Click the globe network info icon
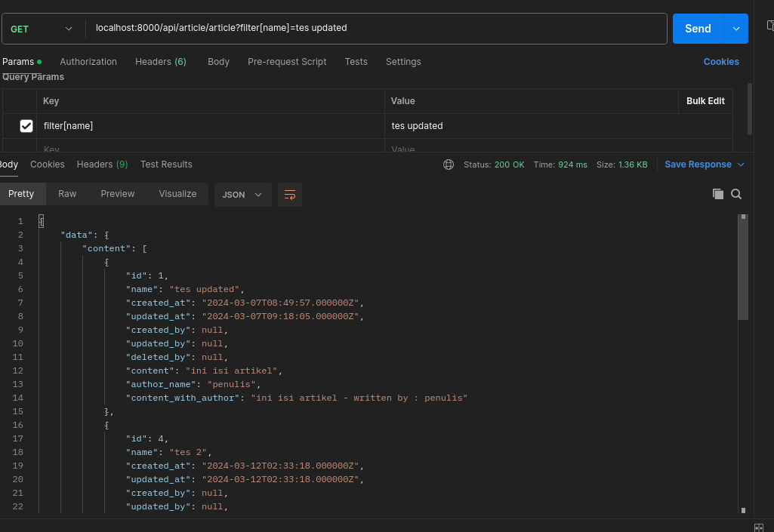This screenshot has width=774, height=532. click(449, 165)
